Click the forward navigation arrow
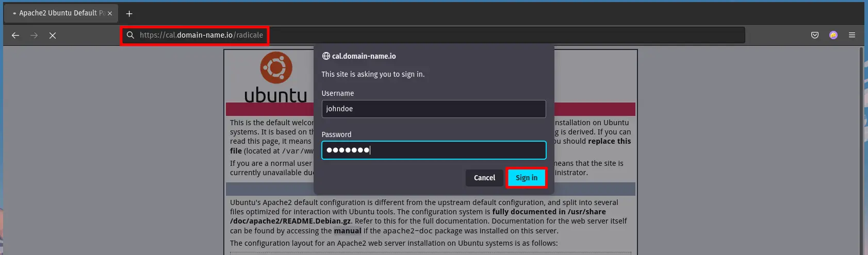The image size is (868, 255). click(34, 35)
